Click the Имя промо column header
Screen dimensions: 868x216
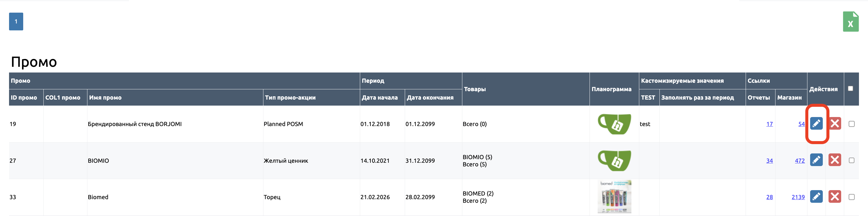point(105,97)
